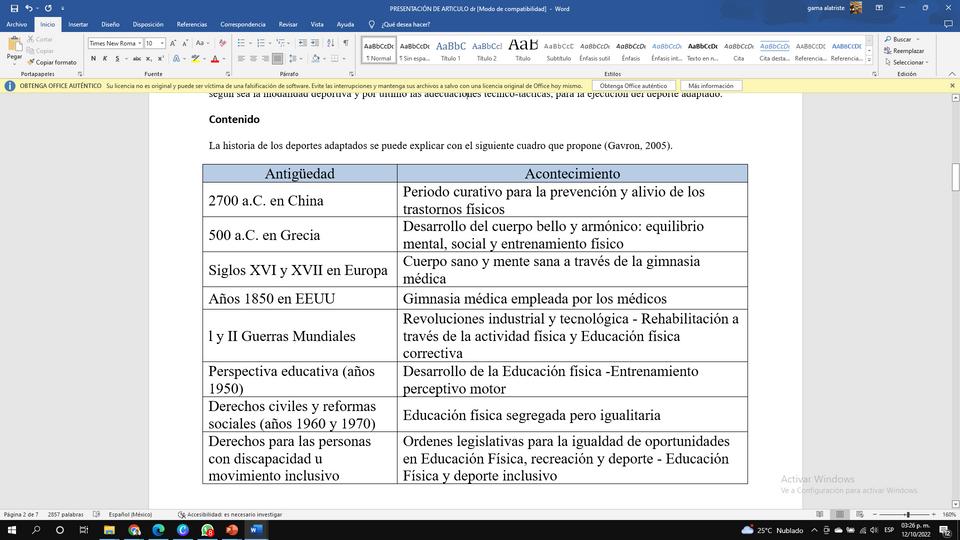Collapse the ribbon chevron

tap(952, 74)
